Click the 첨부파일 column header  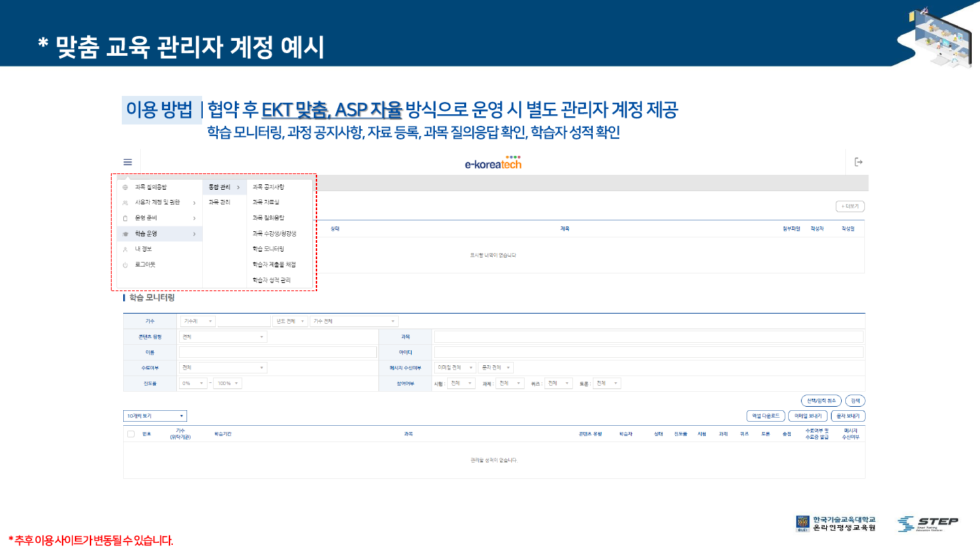point(791,229)
